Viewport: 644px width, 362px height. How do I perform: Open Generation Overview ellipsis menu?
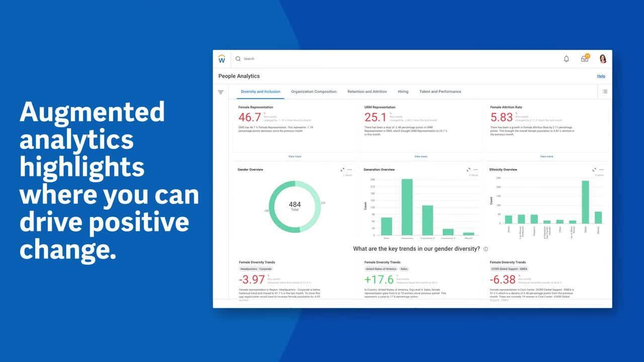click(475, 170)
